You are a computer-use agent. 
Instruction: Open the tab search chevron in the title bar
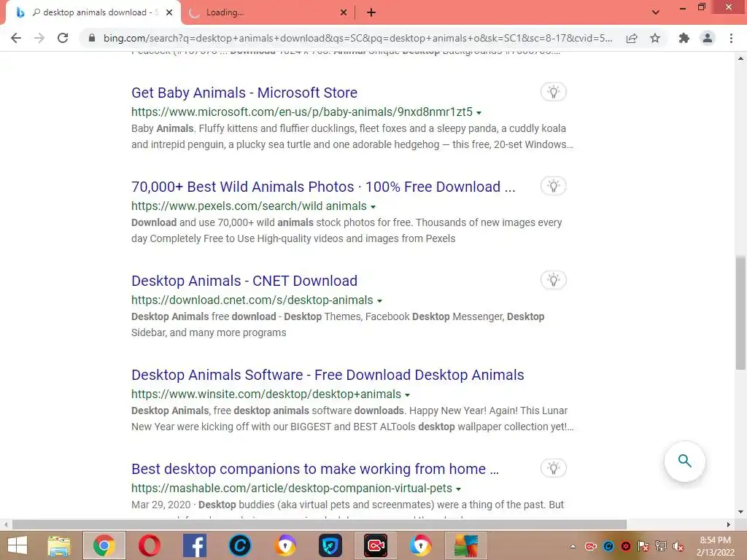[656, 12]
